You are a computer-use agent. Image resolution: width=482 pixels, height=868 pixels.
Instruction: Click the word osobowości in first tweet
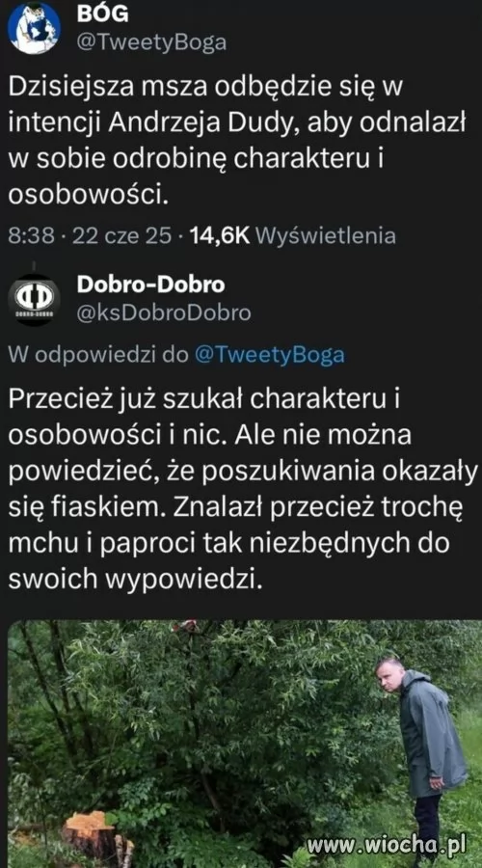pos(88,194)
